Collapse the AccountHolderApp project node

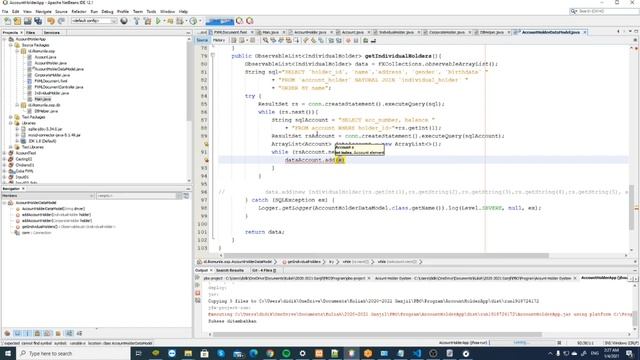tap(4, 39)
